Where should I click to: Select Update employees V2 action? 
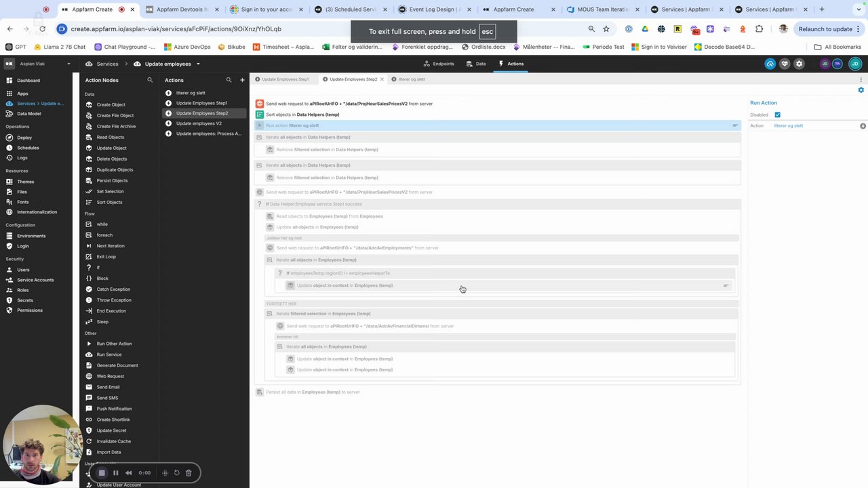click(199, 123)
